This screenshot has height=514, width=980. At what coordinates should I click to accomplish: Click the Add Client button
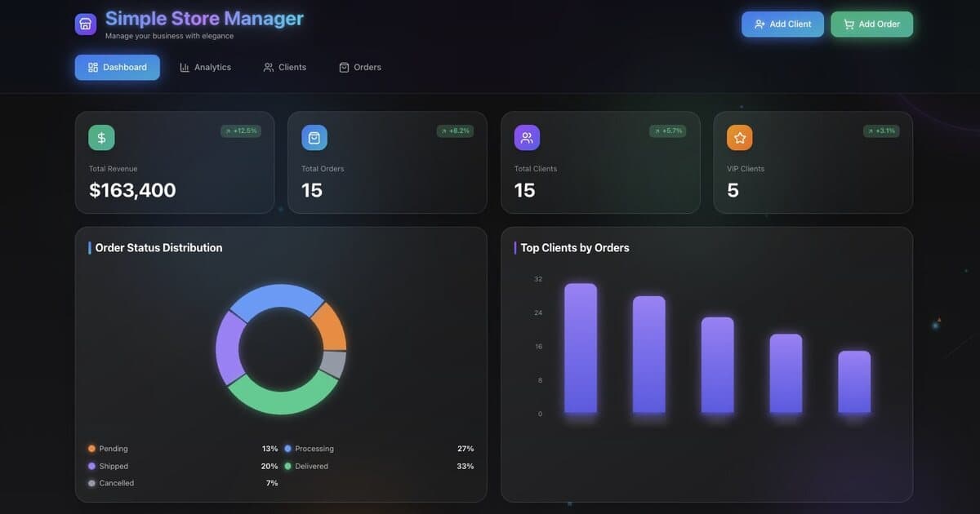[x=782, y=24]
